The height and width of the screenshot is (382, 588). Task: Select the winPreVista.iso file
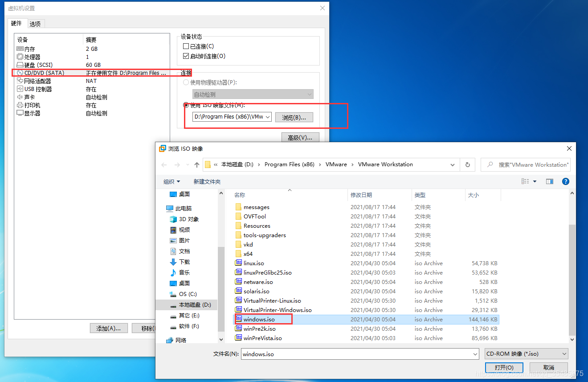[x=263, y=338]
